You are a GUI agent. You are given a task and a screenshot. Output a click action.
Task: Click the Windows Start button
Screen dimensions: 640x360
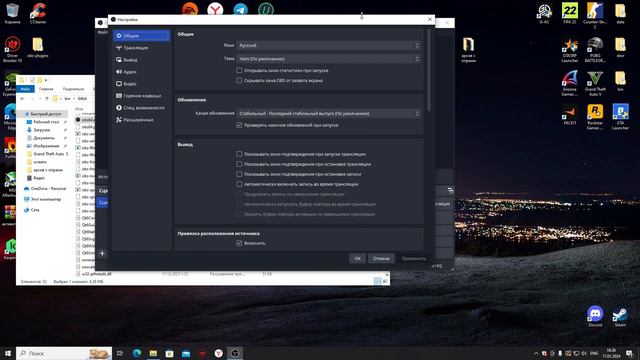(8, 353)
